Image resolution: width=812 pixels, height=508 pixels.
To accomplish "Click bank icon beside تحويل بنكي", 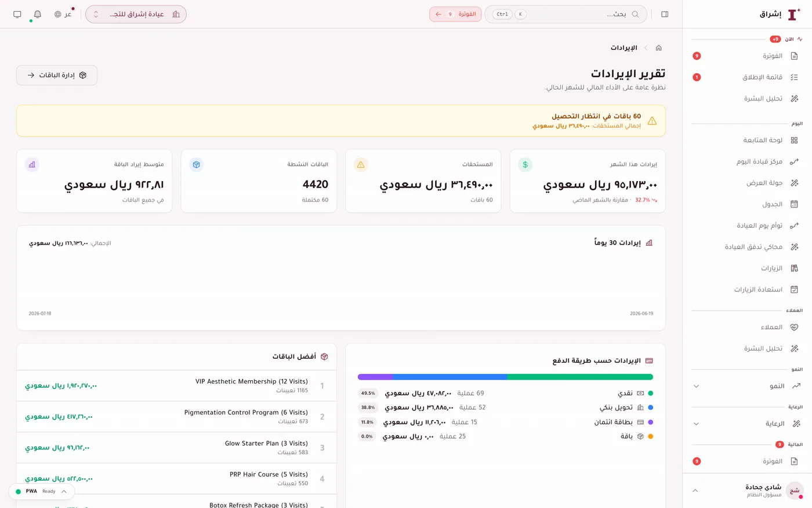I will [640, 408].
